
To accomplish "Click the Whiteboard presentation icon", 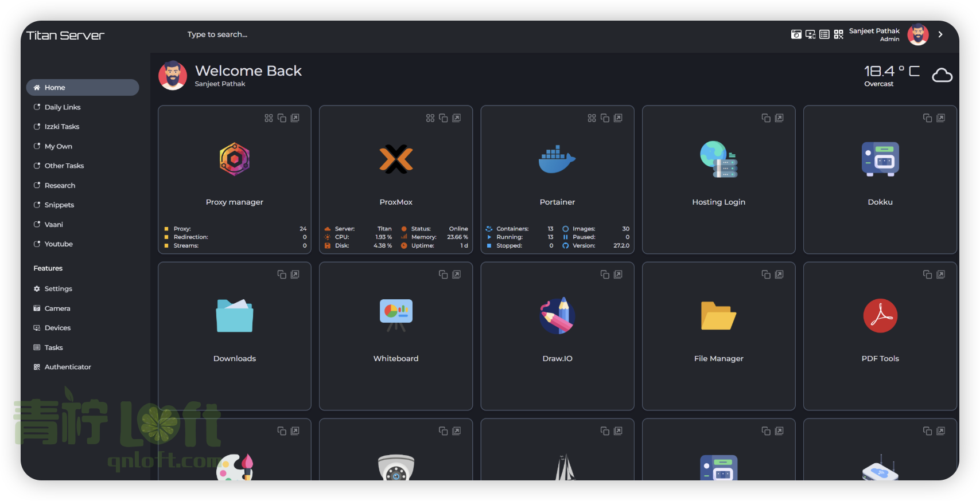I will pyautogui.click(x=396, y=315).
